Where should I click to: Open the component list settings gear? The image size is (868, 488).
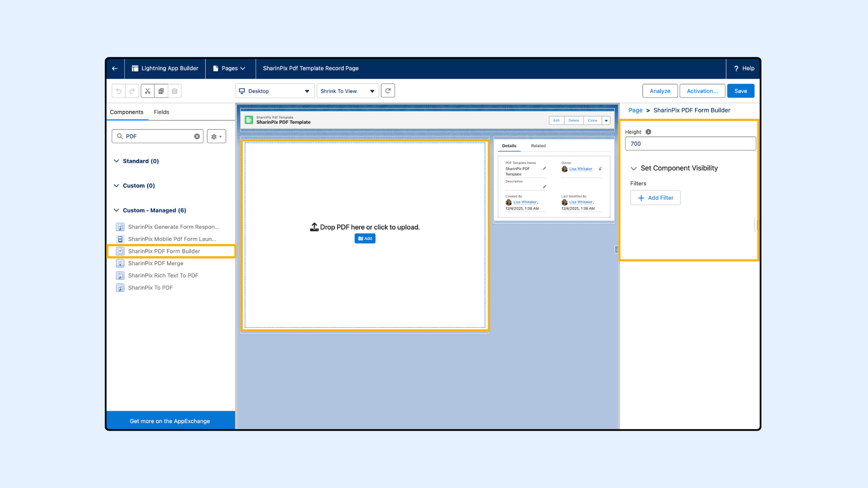point(216,136)
